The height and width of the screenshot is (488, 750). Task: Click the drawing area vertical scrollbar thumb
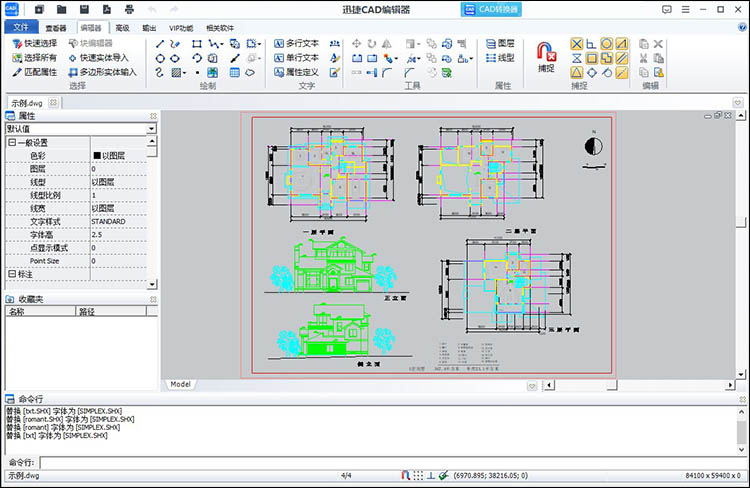741,222
